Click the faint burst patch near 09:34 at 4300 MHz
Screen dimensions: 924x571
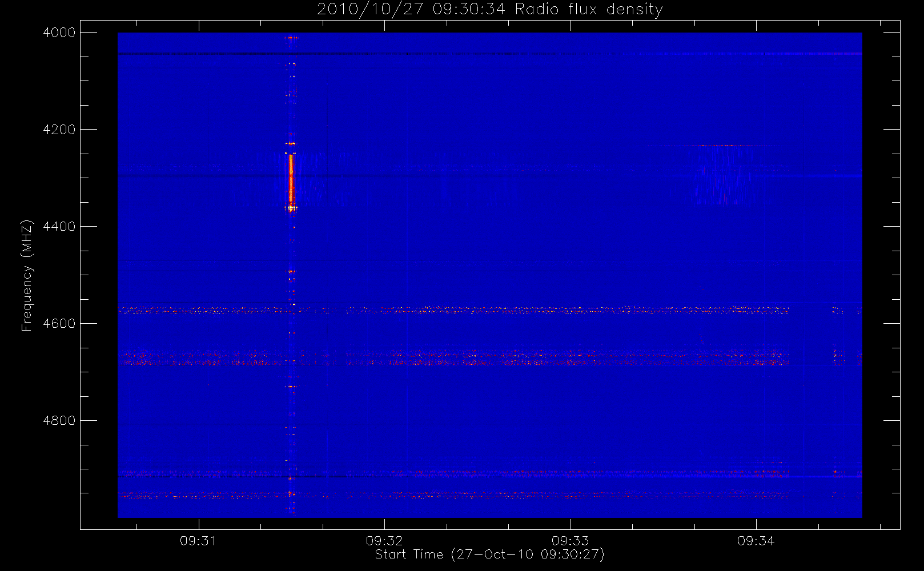pos(724,174)
